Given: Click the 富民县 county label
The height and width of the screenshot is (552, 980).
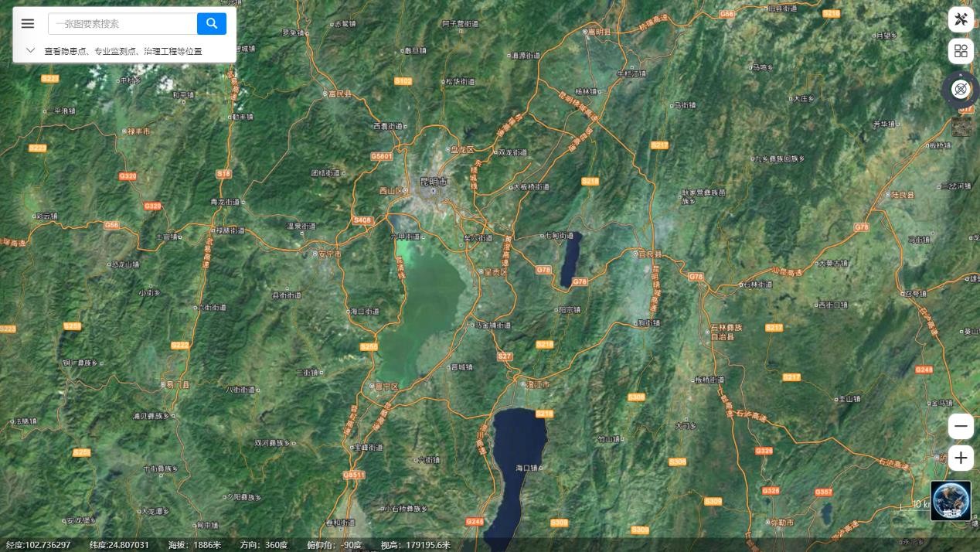Looking at the screenshot, I should tap(339, 94).
